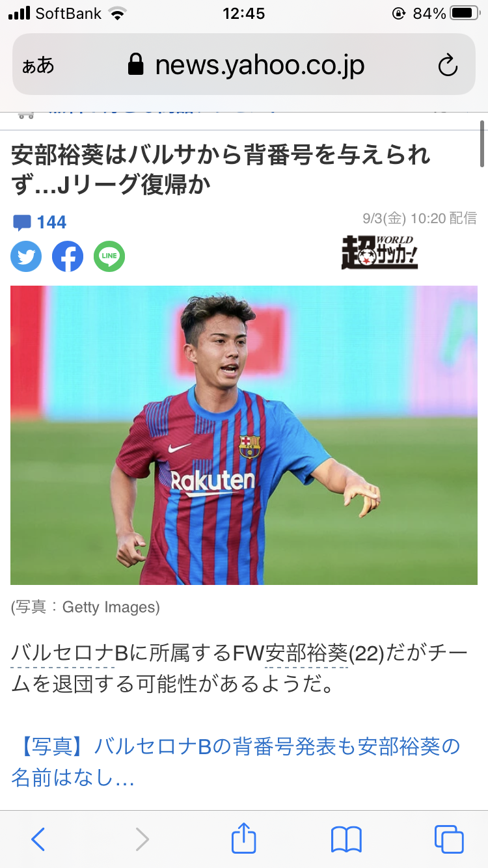Image resolution: width=488 pixels, height=868 pixels.
Task: Open the 144 comments
Action: (x=40, y=223)
